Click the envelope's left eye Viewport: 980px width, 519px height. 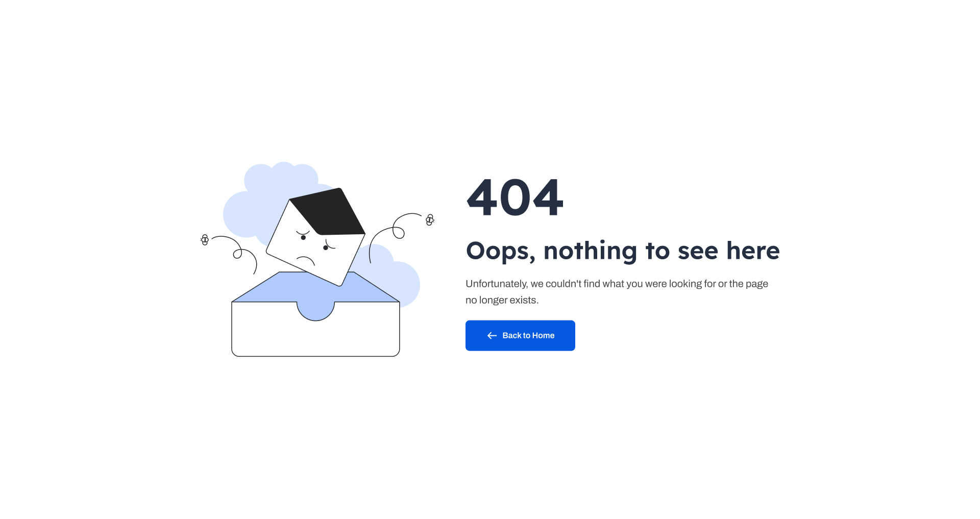point(303,237)
